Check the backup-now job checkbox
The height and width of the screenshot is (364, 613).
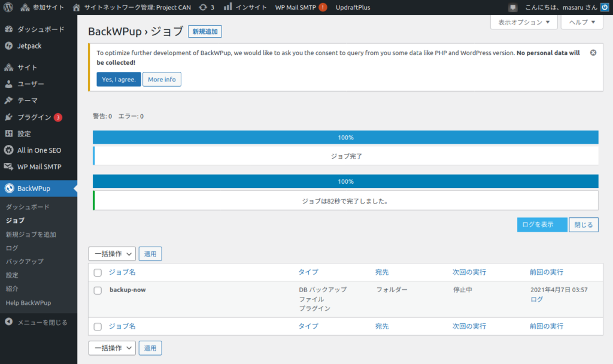(x=98, y=290)
